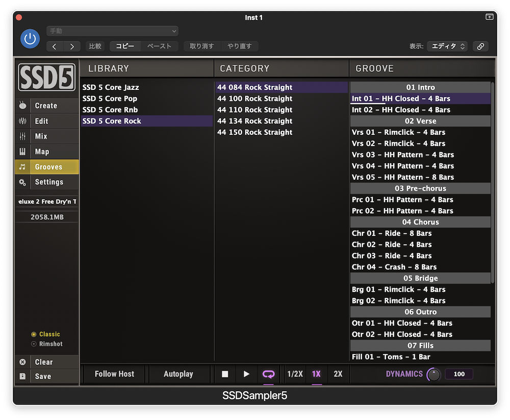Set playback speed to 2X
Image resolution: width=510 pixels, height=420 pixels.
coord(338,374)
